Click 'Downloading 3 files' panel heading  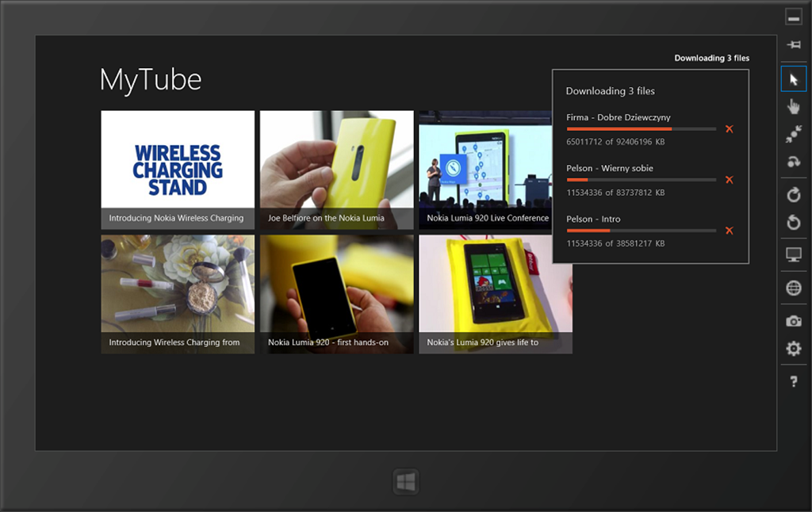click(x=610, y=91)
